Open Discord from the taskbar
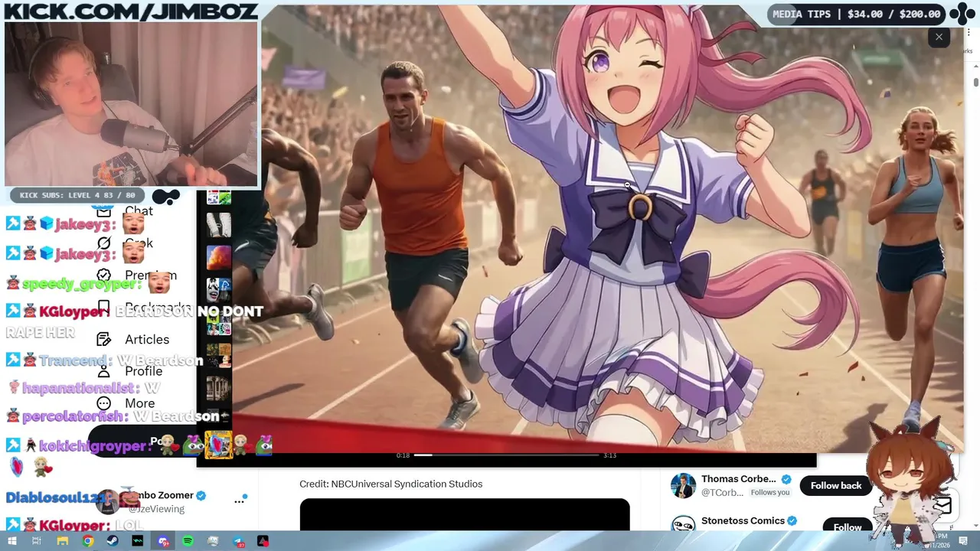980x551 pixels. 163,541
